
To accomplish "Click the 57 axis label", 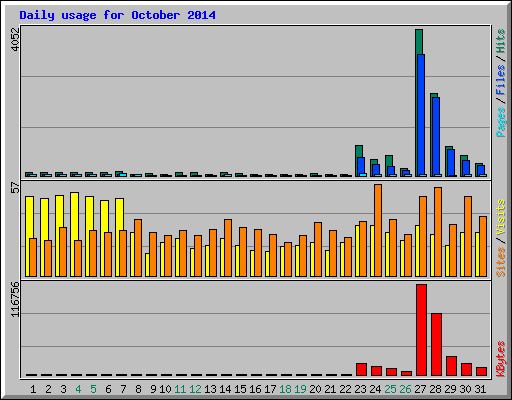I will point(15,187).
